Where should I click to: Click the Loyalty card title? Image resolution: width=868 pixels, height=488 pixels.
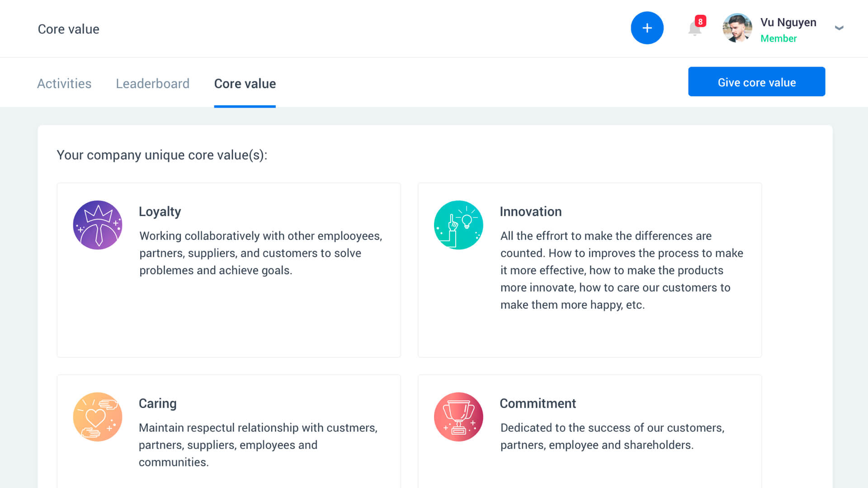tap(160, 211)
